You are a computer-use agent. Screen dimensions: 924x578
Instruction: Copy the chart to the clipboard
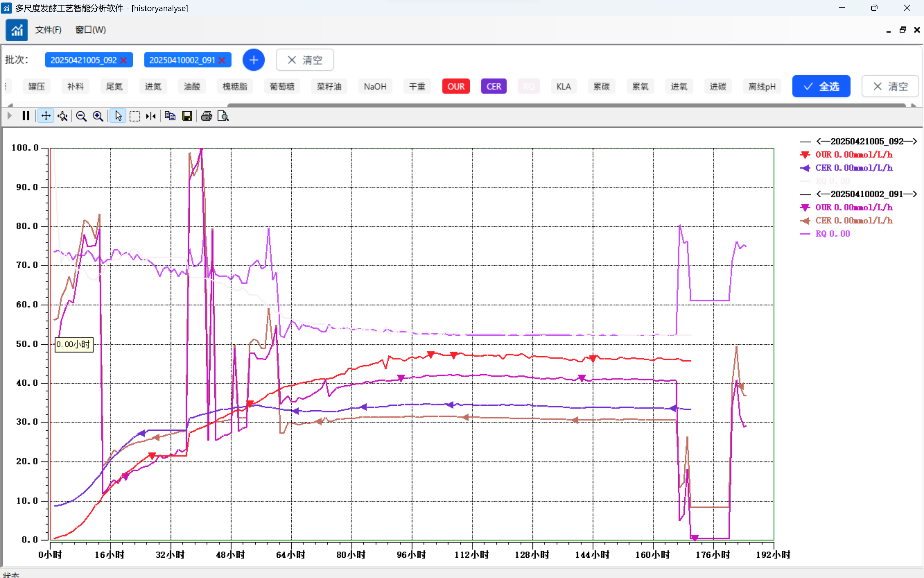coord(170,116)
